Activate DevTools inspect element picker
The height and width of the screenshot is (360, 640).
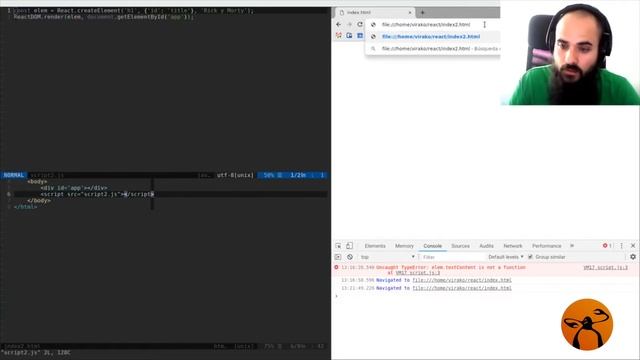[338, 246]
